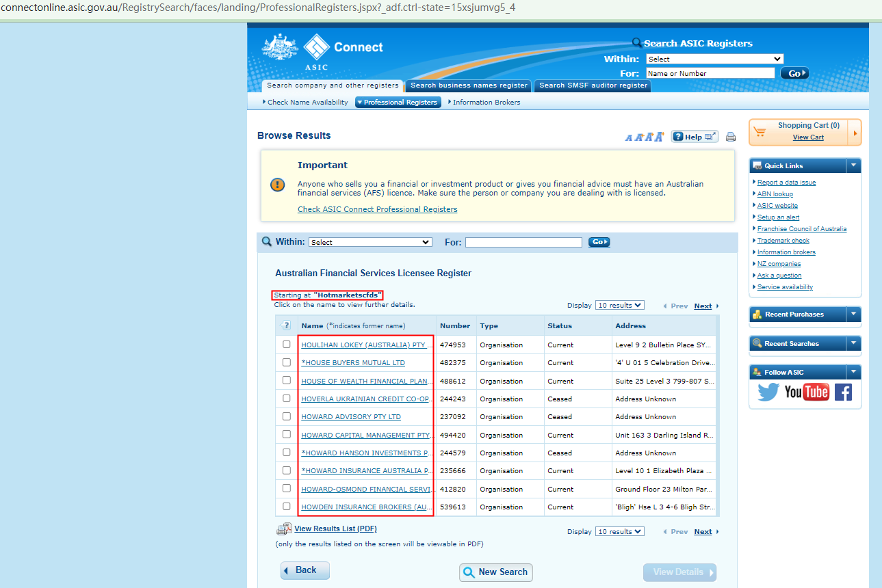
Task: Click licence number 474953
Action: tap(453, 345)
